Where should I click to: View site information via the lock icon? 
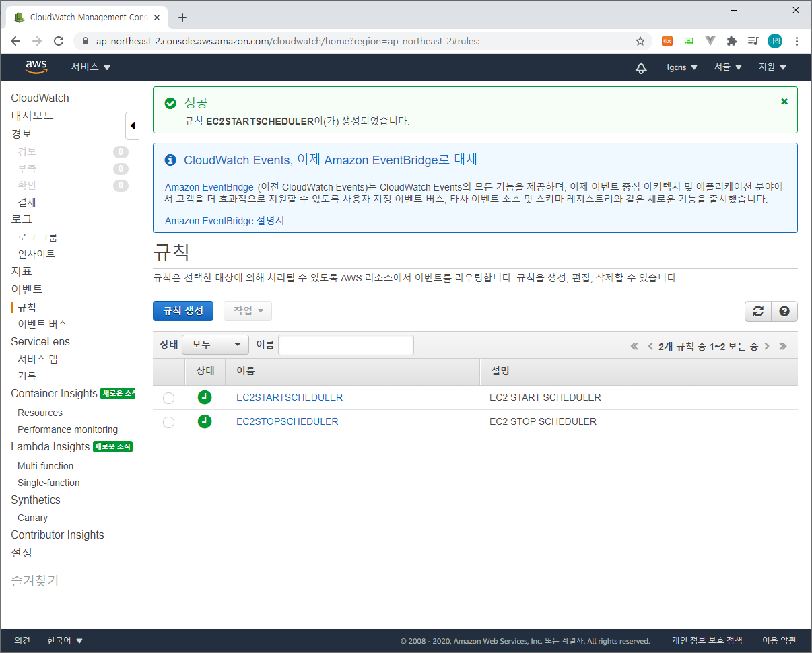coord(86,41)
